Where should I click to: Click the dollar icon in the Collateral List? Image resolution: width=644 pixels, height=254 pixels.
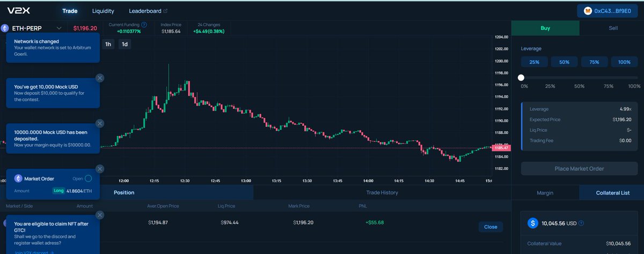coord(532,223)
